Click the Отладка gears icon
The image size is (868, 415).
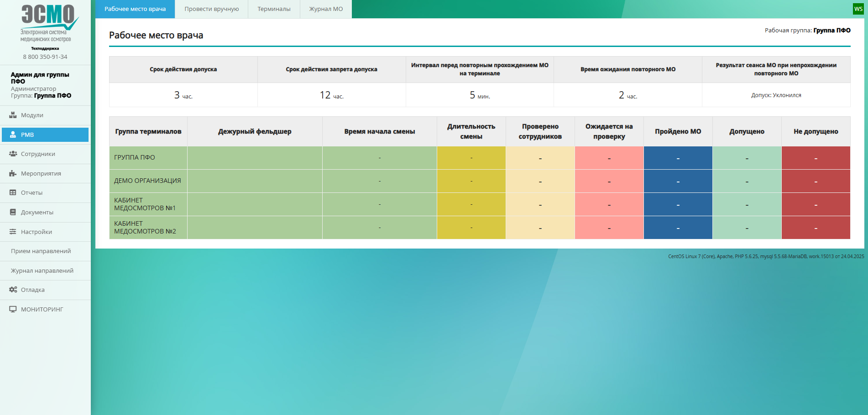coord(13,290)
